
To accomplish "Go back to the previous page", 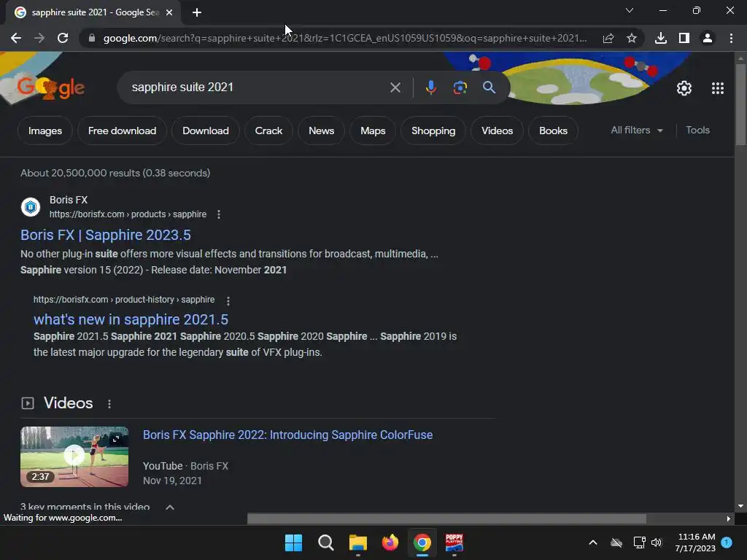I will [16, 38].
